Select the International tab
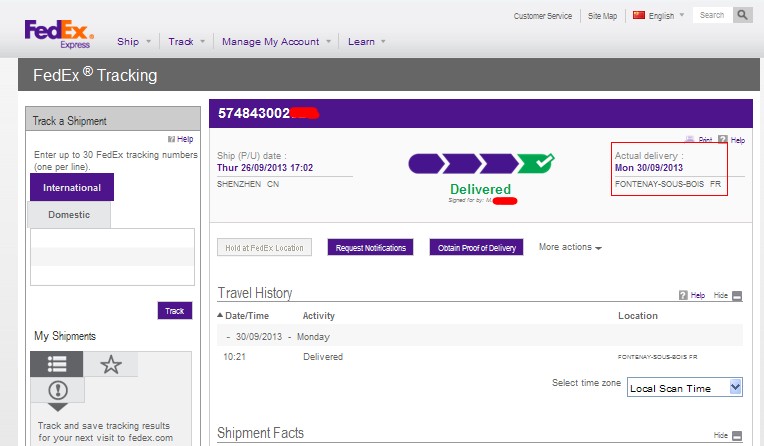 tap(72, 187)
